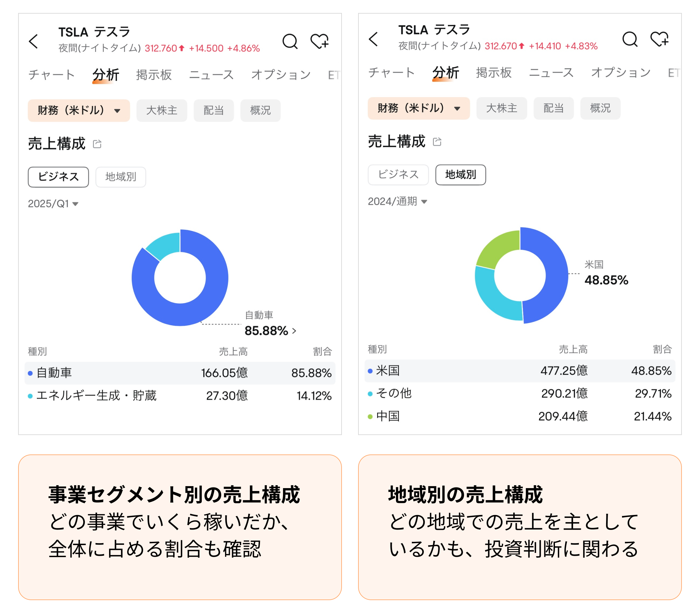
Task: Select the エネルギー生成・貯蔵 table row
Action: pos(180,396)
